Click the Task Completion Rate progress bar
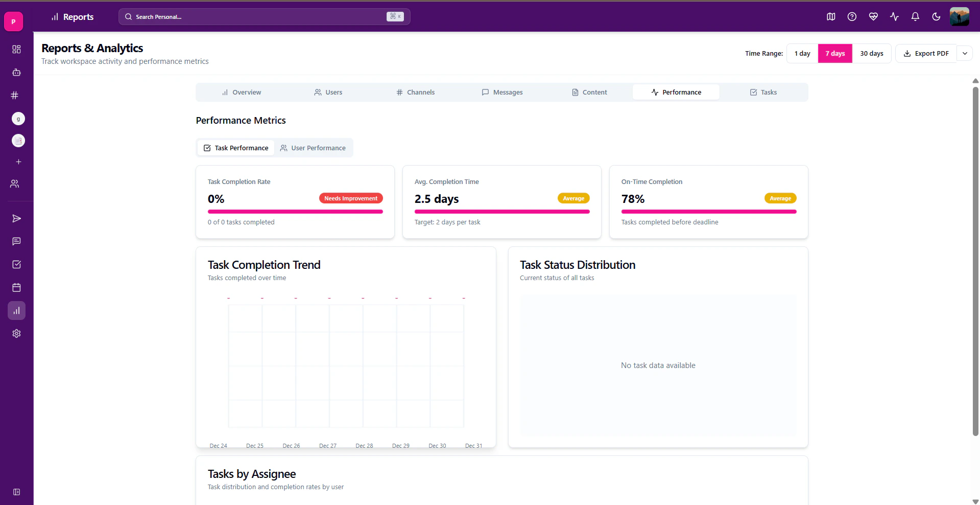Image resolution: width=980 pixels, height=505 pixels. [295, 212]
